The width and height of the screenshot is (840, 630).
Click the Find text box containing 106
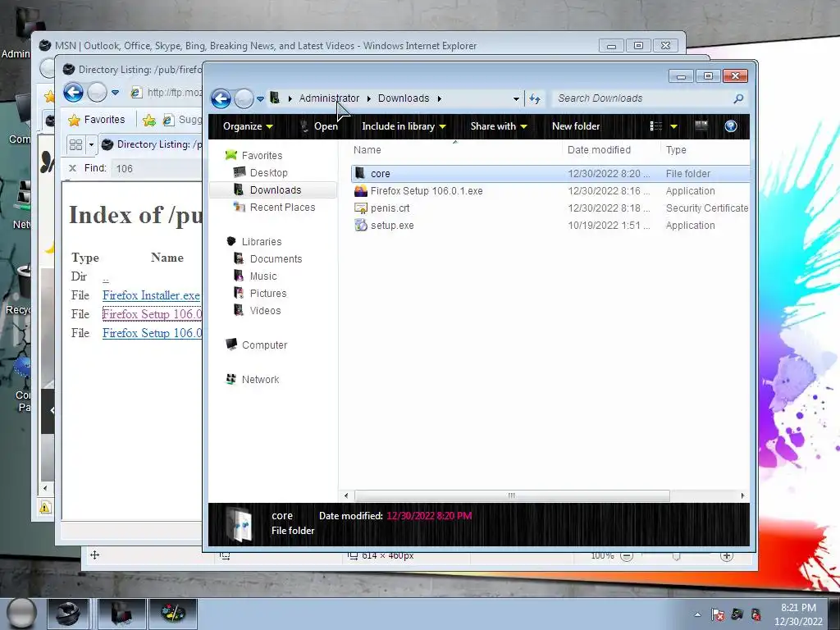tap(157, 169)
